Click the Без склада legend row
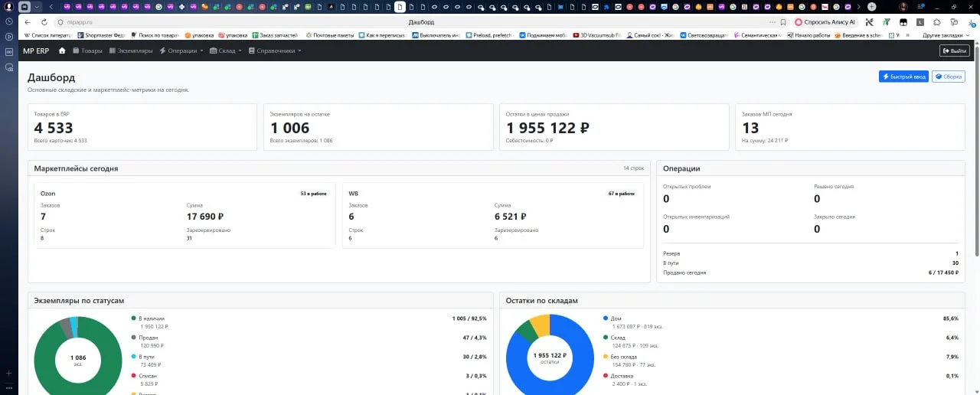This screenshot has width=980, height=395. [x=780, y=360]
